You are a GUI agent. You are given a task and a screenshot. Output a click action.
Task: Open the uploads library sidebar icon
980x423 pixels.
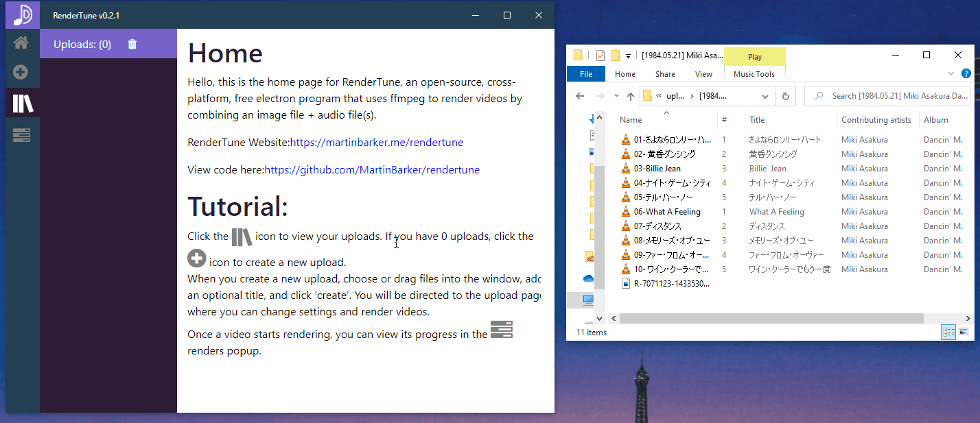coord(23,104)
